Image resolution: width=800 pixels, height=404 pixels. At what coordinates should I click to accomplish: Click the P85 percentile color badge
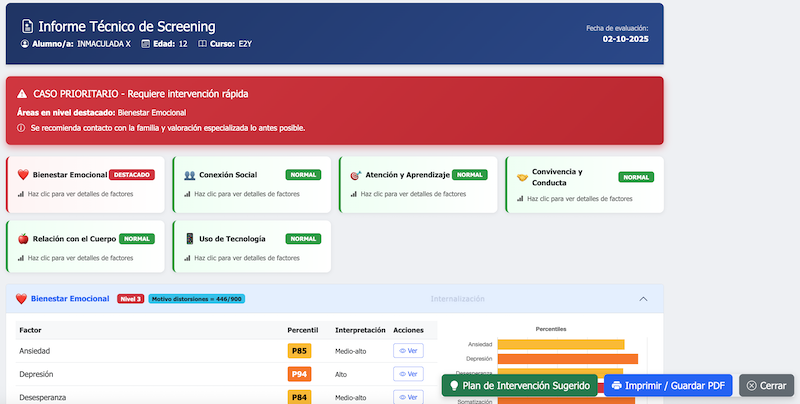click(298, 351)
